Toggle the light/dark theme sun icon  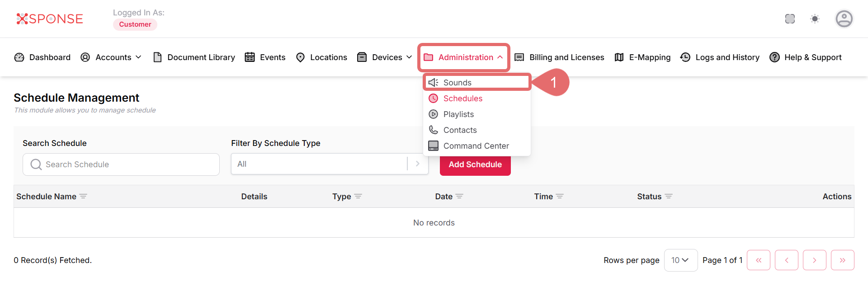click(815, 19)
